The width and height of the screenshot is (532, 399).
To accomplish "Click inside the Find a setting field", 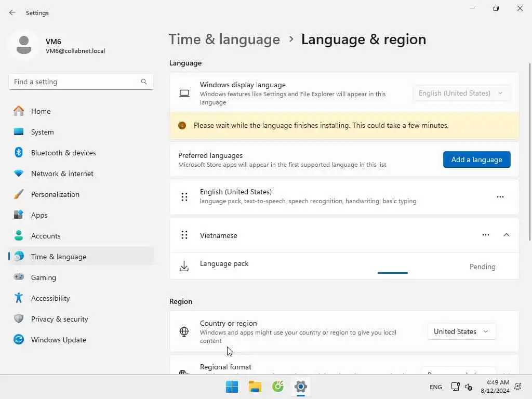I will click(81, 82).
